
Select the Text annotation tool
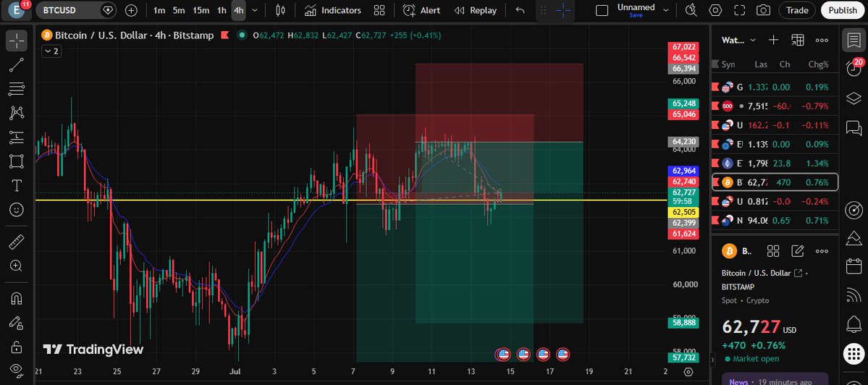point(17,186)
